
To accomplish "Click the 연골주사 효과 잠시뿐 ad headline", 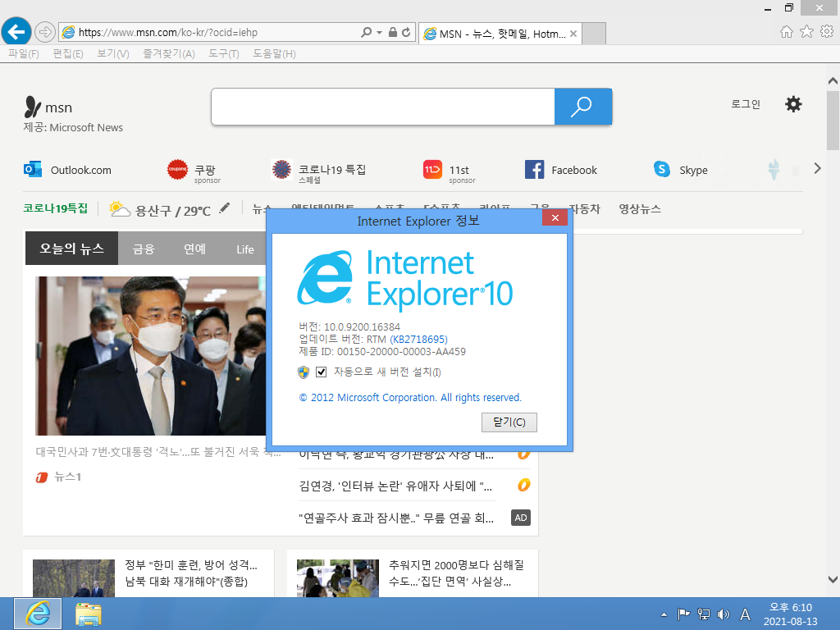I will click(x=396, y=518).
